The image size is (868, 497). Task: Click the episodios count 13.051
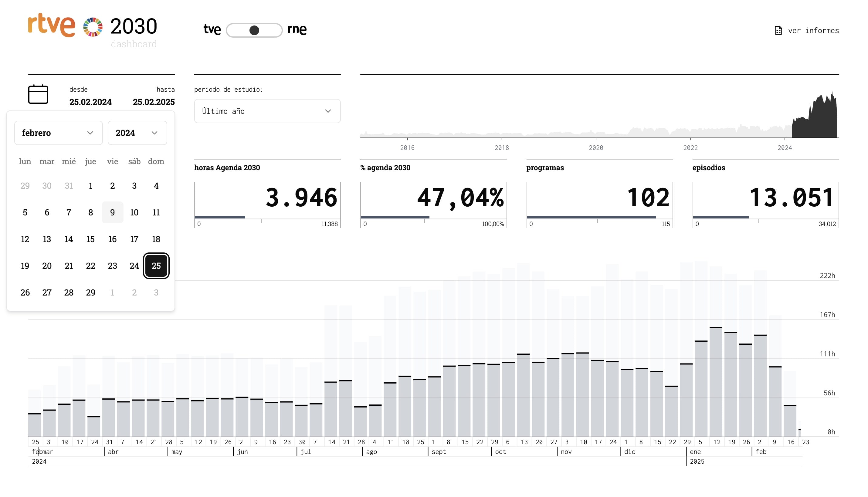[x=791, y=198]
